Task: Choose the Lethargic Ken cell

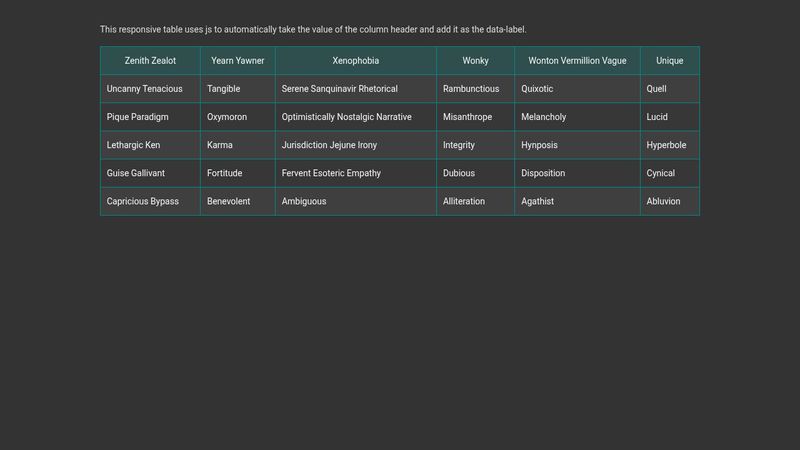Action: tap(150, 145)
